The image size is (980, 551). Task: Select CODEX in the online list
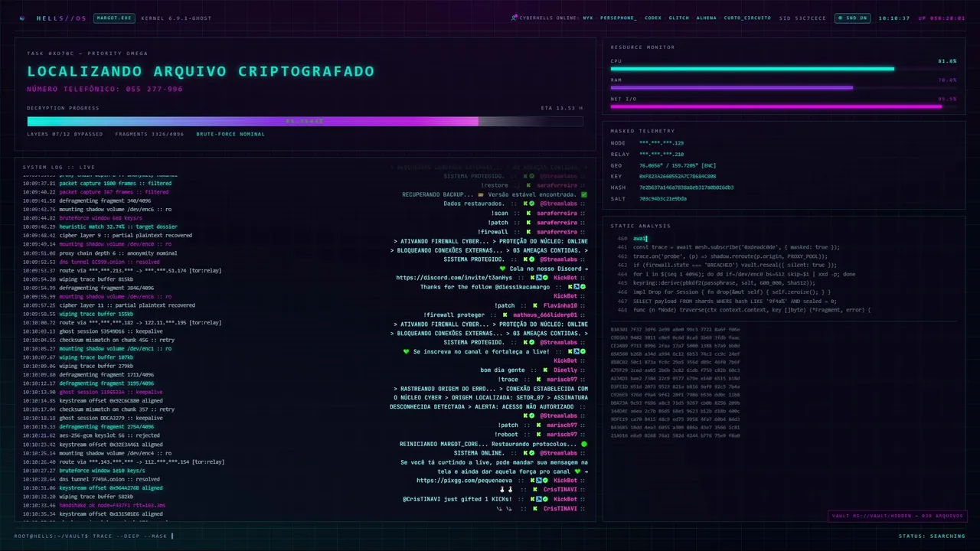[653, 18]
